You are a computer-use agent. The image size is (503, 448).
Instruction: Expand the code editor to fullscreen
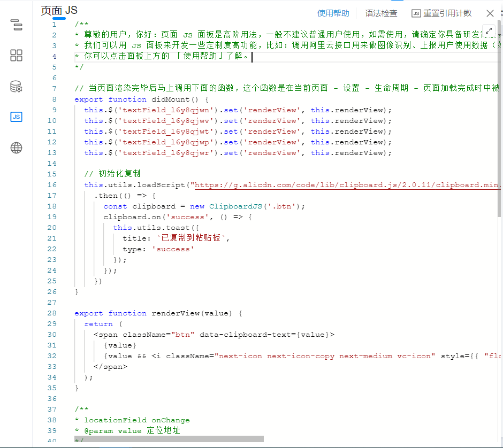click(x=489, y=31)
